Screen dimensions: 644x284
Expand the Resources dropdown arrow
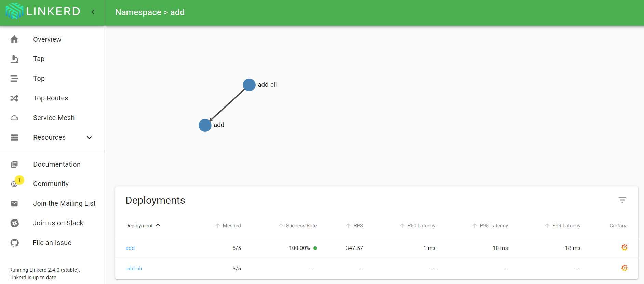(89, 138)
